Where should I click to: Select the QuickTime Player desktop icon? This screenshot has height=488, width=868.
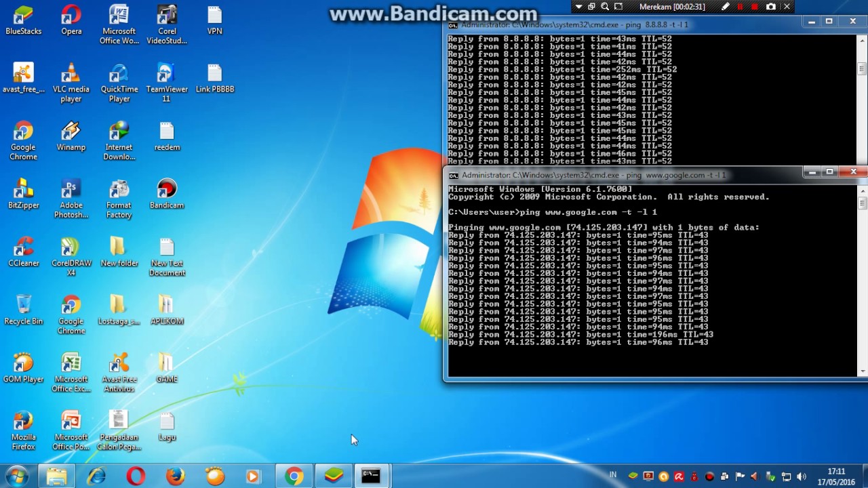pyautogui.click(x=119, y=83)
